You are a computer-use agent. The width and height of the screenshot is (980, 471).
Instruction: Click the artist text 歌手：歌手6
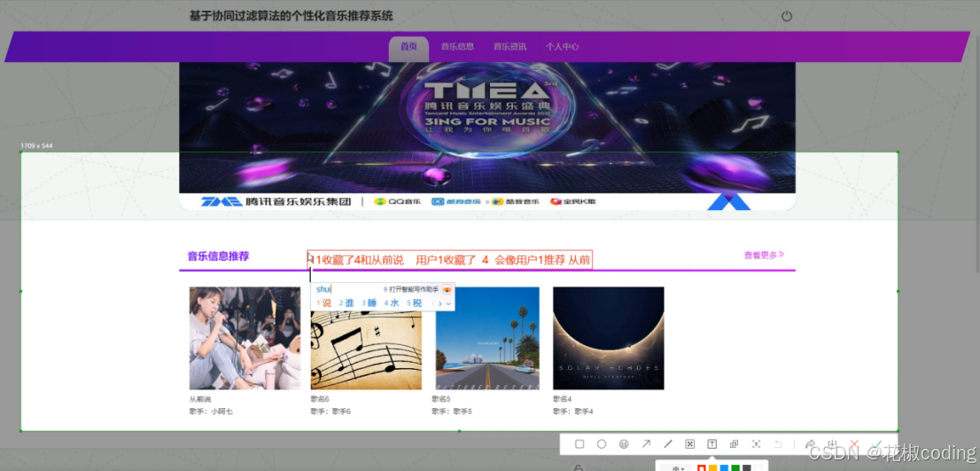pos(330,412)
